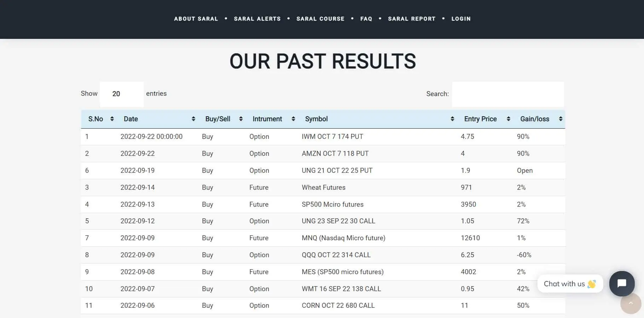Click entry price '12610' cell

click(x=470, y=238)
